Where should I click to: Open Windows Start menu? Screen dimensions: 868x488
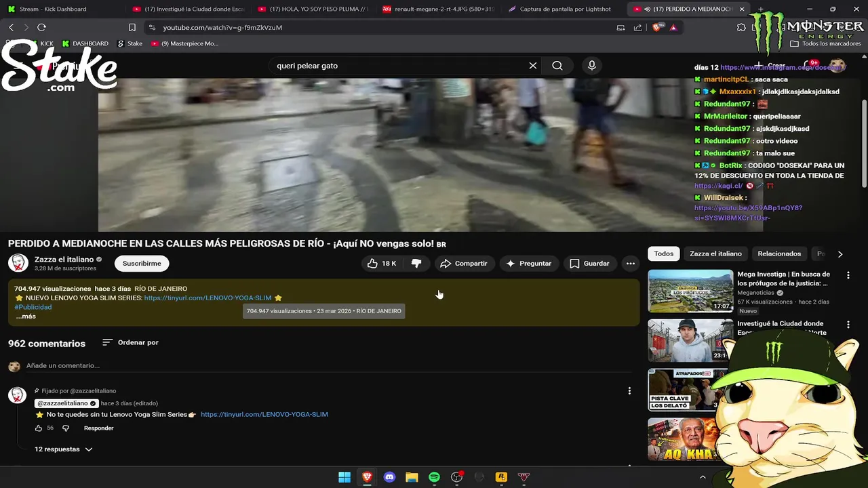tap(344, 477)
